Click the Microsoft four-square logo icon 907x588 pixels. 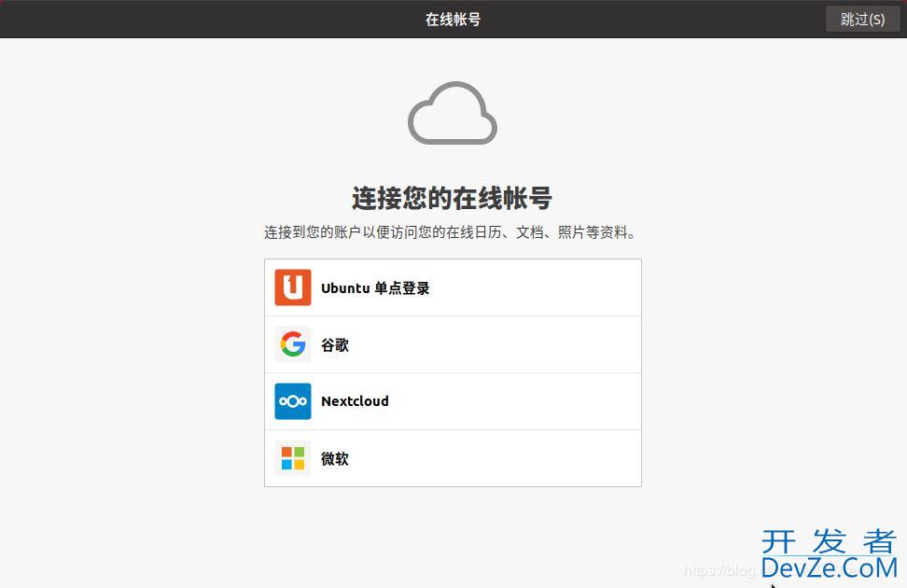293,457
